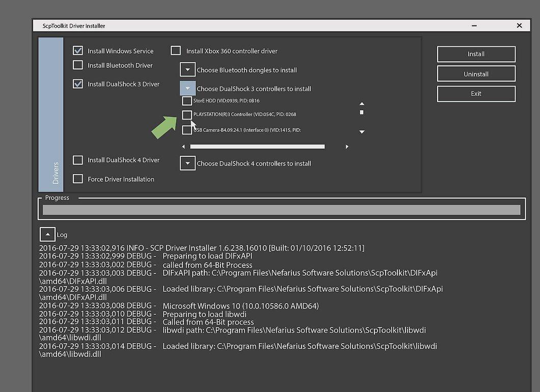Tick the Install Xbox 360 controller driver box
Screen dimensions: 540x392
tap(176, 50)
